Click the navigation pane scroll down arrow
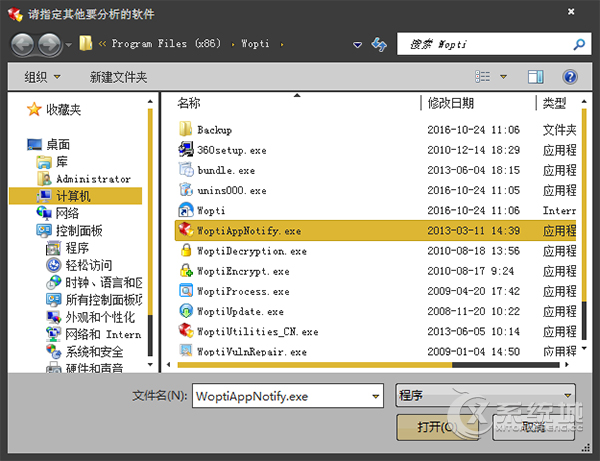600x461 pixels. pyautogui.click(x=150, y=365)
